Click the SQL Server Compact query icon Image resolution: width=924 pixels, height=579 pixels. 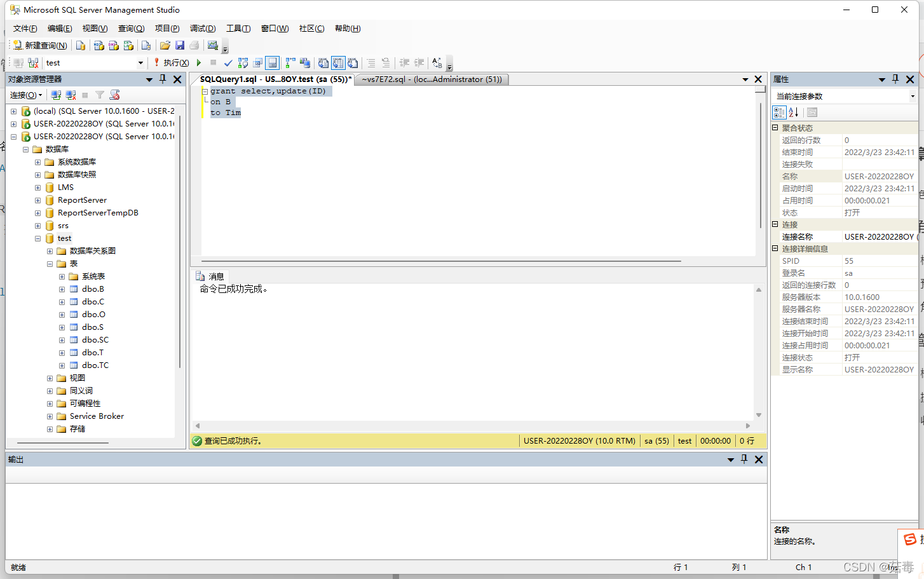[x=146, y=45]
